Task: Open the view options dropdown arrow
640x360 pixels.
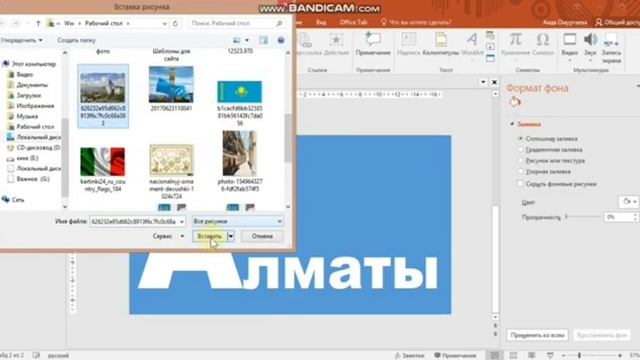Action: (x=247, y=40)
